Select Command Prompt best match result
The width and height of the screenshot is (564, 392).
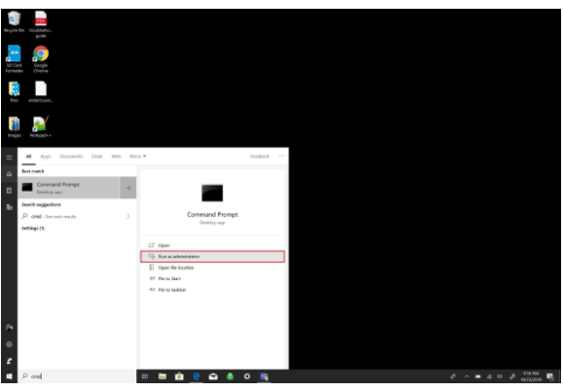pos(69,188)
